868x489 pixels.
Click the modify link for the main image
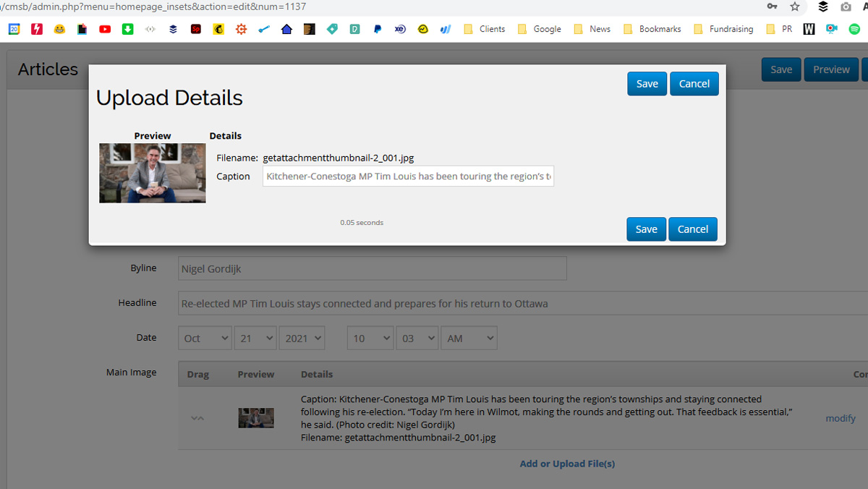click(840, 418)
